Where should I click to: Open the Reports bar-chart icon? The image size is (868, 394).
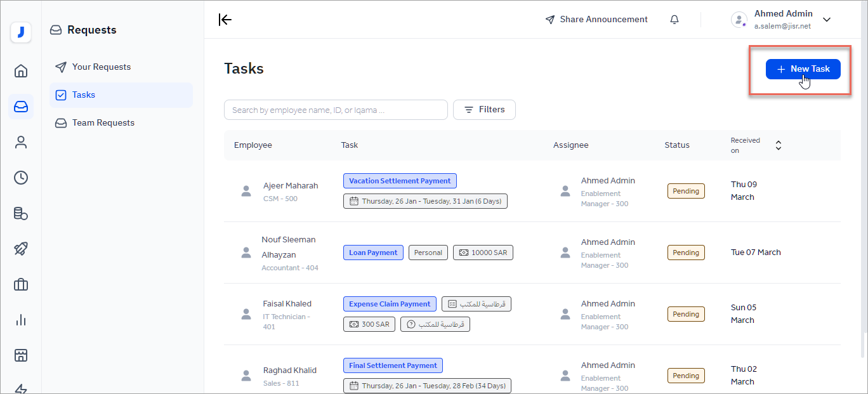point(21,320)
